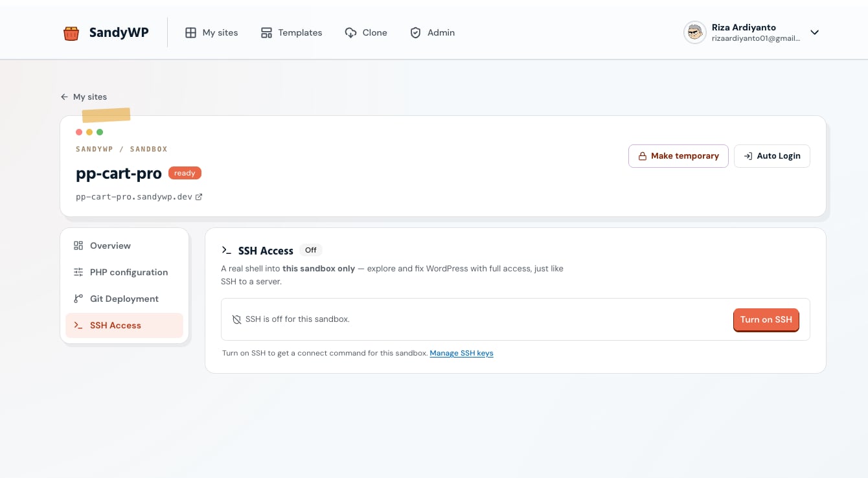The height and width of the screenshot is (478, 868).
Task: Click the Overview dashboard icon
Action: coord(78,245)
